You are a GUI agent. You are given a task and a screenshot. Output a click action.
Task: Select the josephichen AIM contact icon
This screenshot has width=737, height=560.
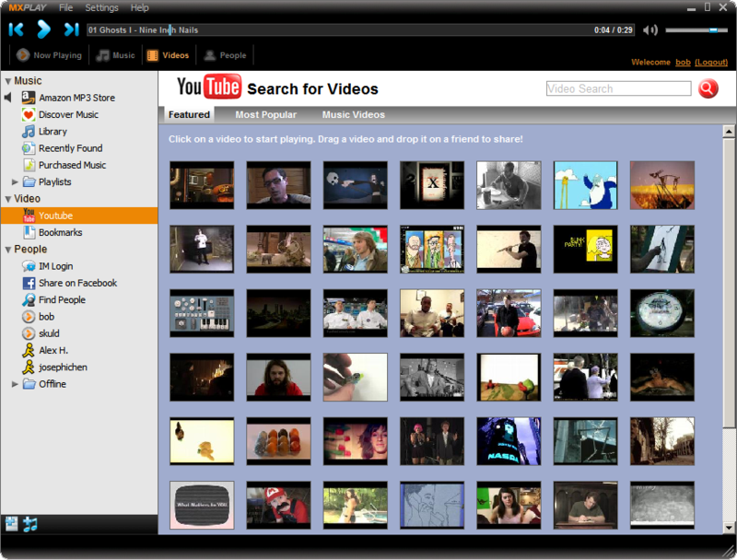[x=29, y=367]
